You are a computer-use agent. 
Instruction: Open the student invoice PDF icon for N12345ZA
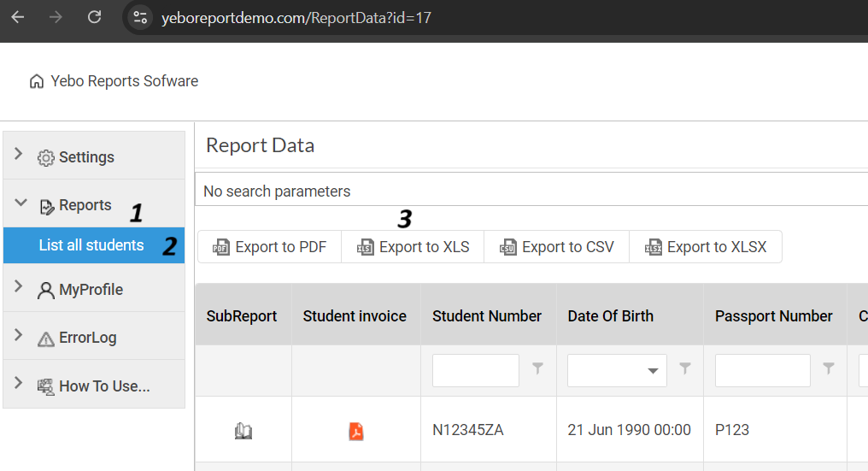click(356, 431)
